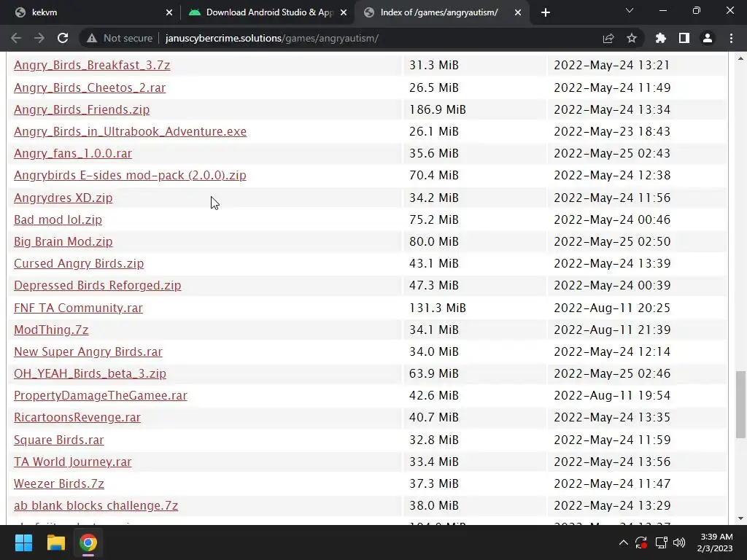This screenshot has width=747, height=560.
Task: Open the Chrome profile menu
Action: point(708,38)
